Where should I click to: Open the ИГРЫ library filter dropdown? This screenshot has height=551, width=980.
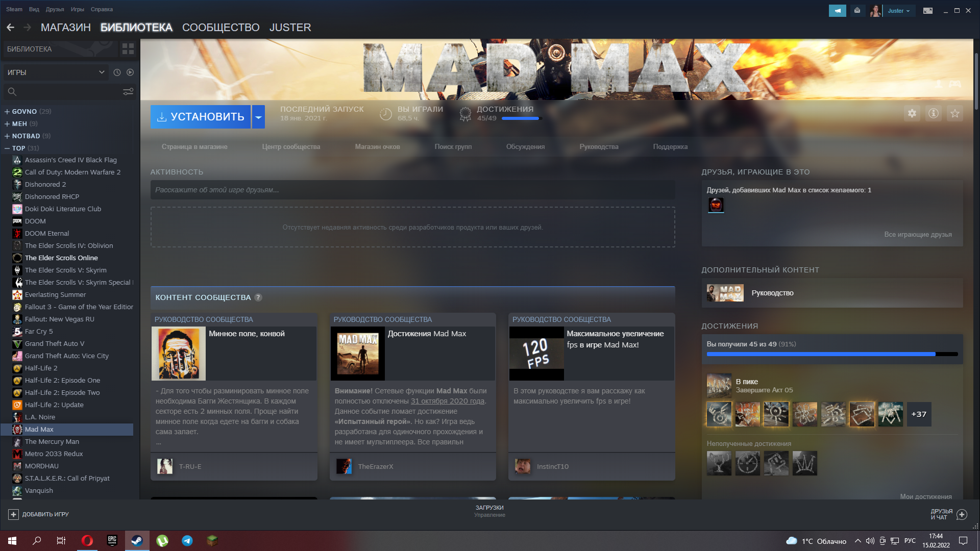tap(56, 72)
